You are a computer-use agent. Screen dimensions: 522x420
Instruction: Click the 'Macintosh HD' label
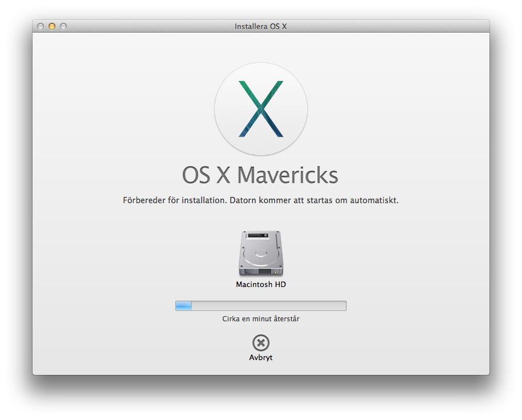coord(260,284)
